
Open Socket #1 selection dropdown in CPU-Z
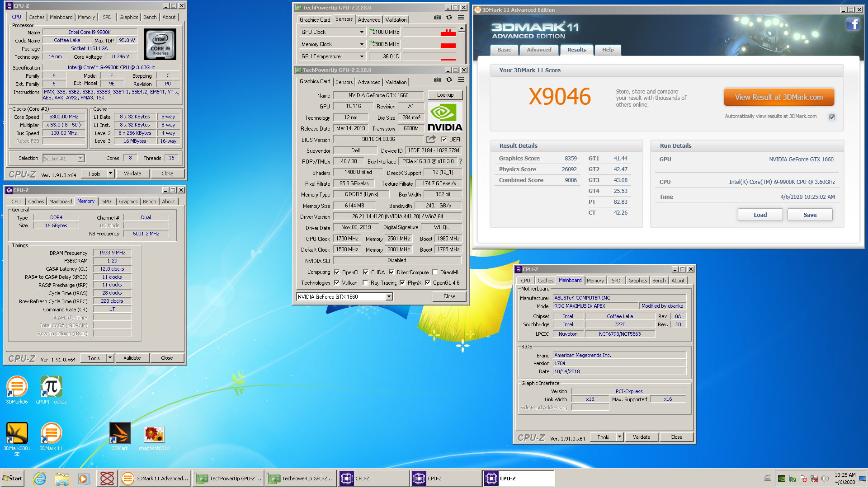tap(80, 158)
